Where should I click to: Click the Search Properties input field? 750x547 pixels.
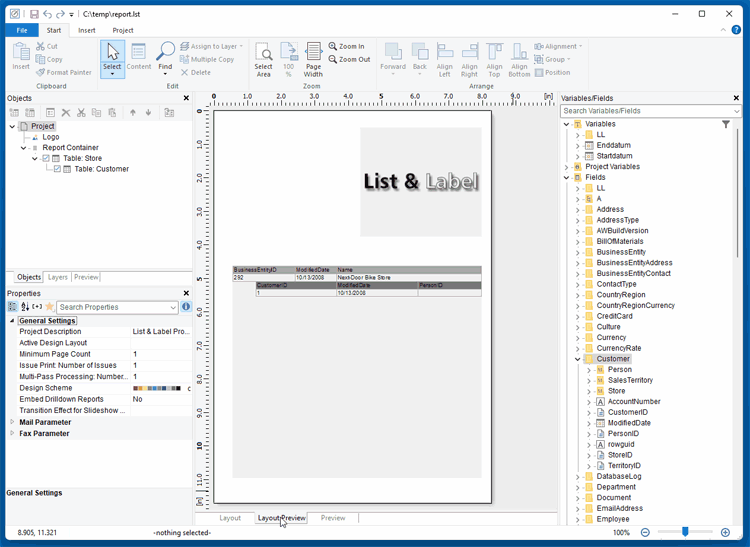(x=115, y=307)
